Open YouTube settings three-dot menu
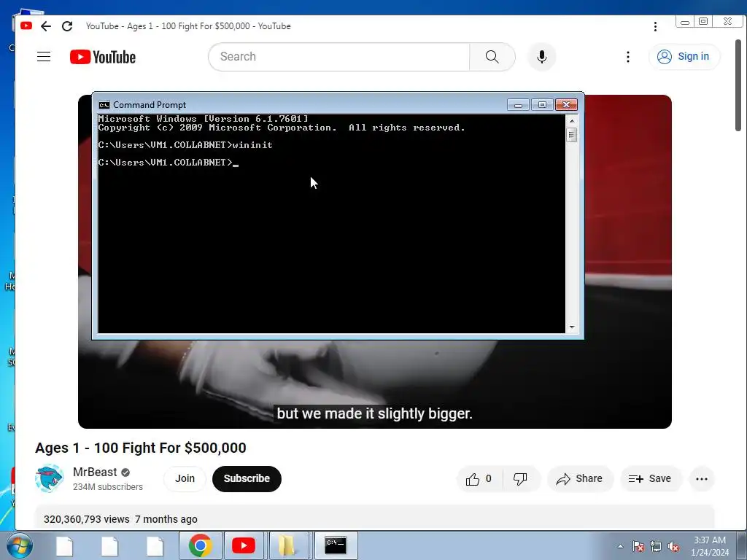 point(628,57)
